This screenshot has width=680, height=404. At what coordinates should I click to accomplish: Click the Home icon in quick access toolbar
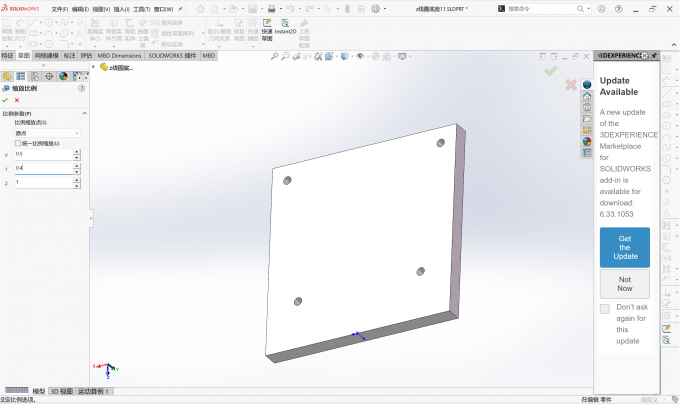pyautogui.click(x=200, y=9)
